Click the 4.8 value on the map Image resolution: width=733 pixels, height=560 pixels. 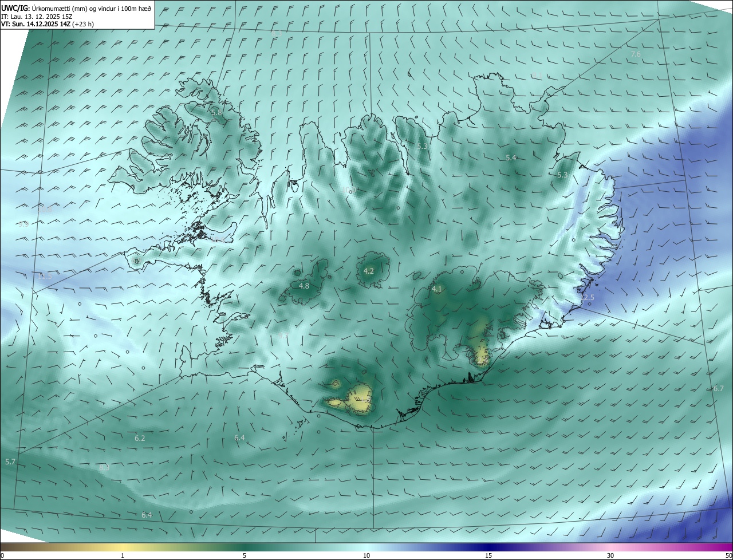(304, 286)
